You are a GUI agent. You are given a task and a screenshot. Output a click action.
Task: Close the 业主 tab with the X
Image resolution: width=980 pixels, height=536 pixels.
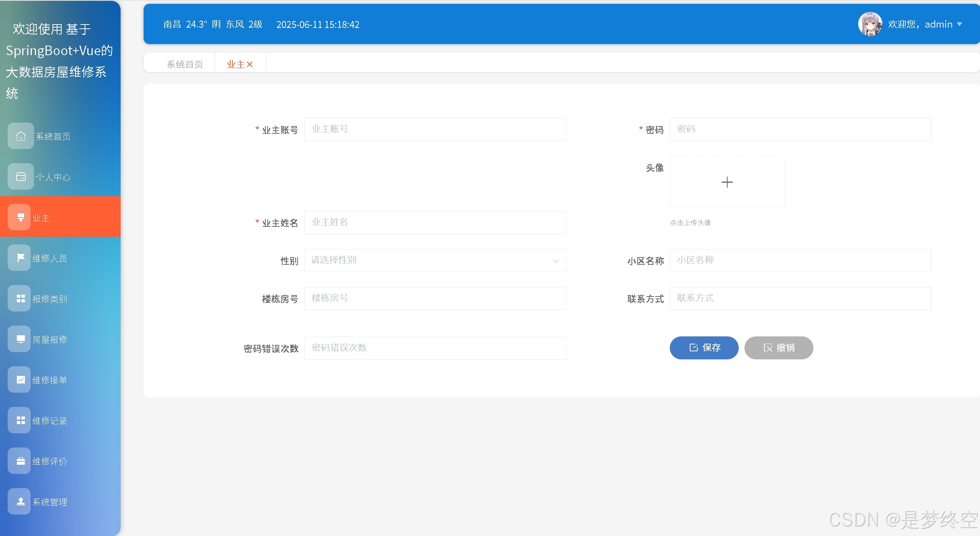[250, 64]
